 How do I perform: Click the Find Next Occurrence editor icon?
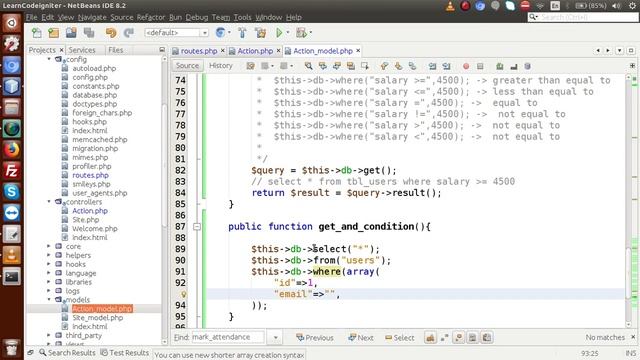coord(337,66)
